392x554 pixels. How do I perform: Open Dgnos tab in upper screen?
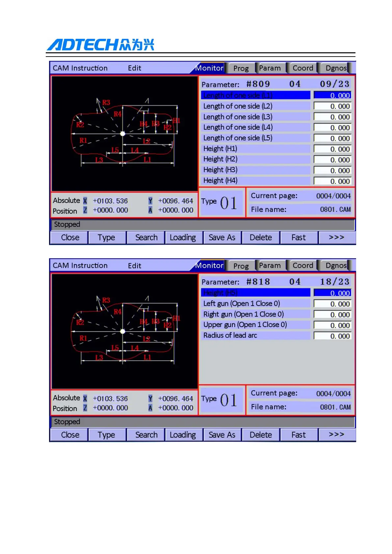point(335,68)
